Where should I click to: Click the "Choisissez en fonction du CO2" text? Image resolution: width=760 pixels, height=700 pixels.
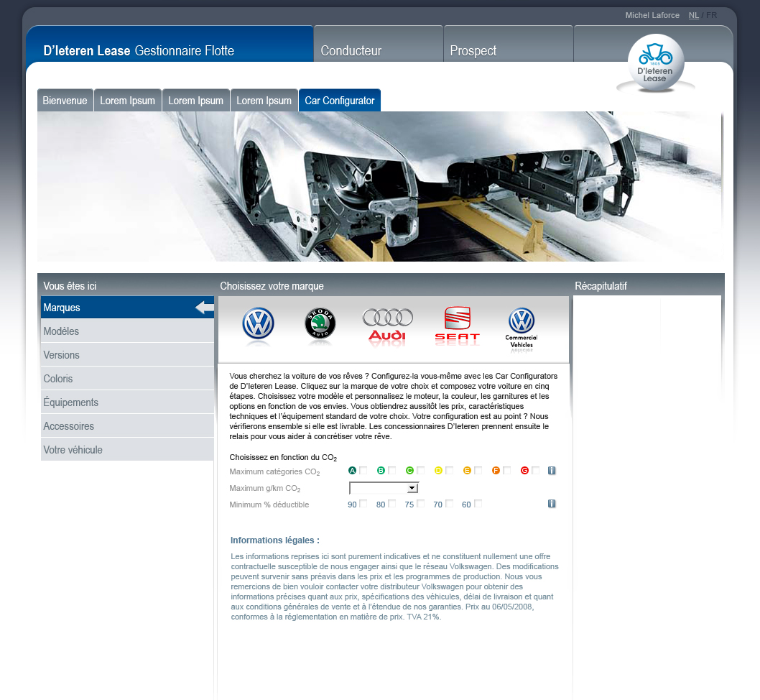coord(283,458)
